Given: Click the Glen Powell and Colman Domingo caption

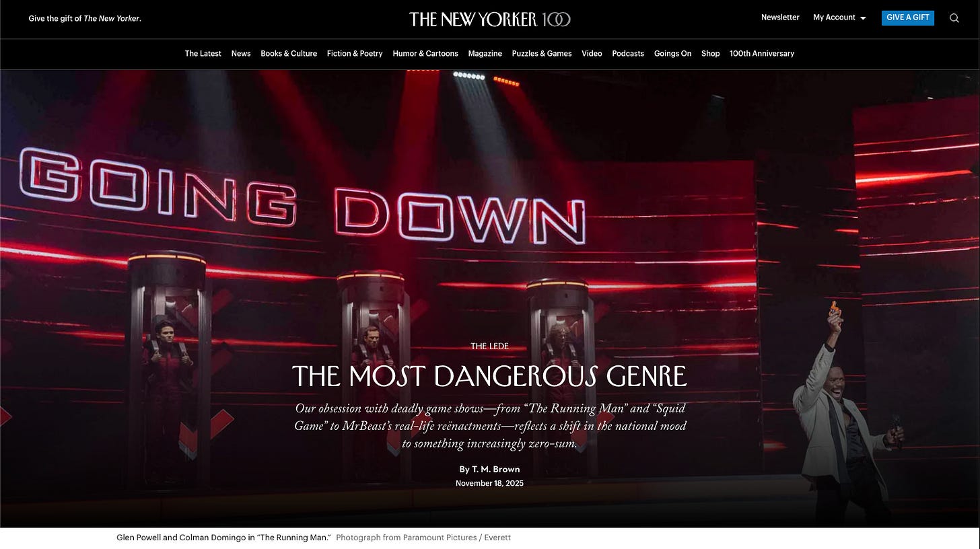Looking at the screenshot, I should [x=223, y=538].
